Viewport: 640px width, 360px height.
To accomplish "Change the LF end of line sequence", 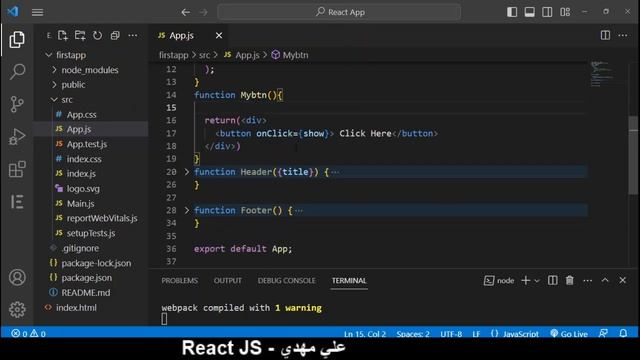I will (476, 333).
